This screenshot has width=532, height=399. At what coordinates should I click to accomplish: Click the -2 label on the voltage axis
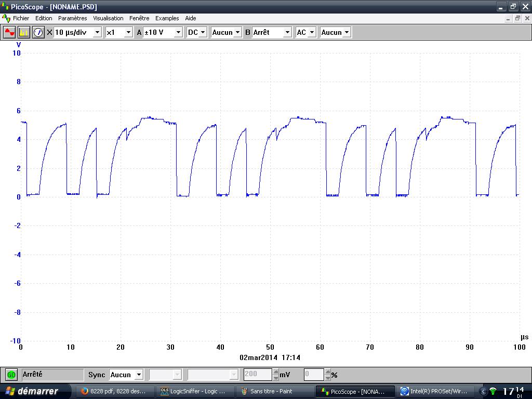pyautogui.click(x=17, y=225)
